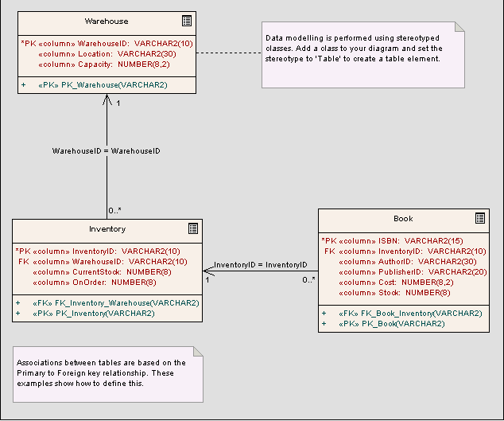Select the InventoryID = InventoryID association label
The image size is (504, 421).
260,264
